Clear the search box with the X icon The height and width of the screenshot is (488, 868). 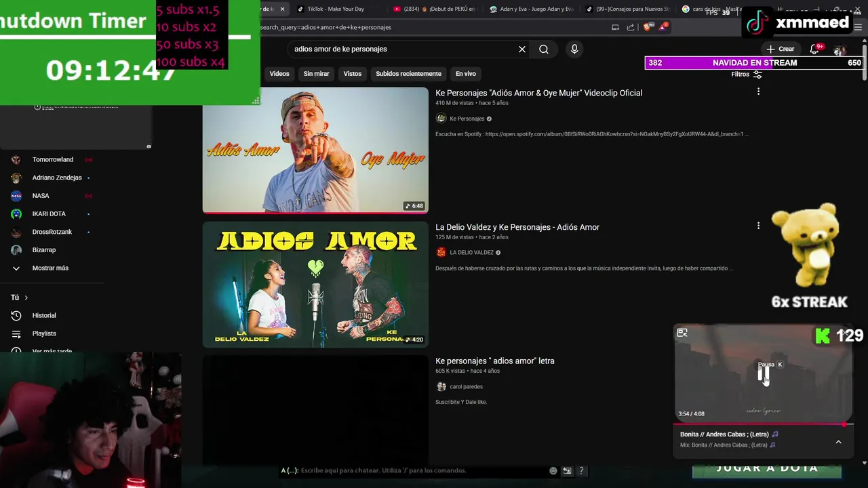click(522, 49)
